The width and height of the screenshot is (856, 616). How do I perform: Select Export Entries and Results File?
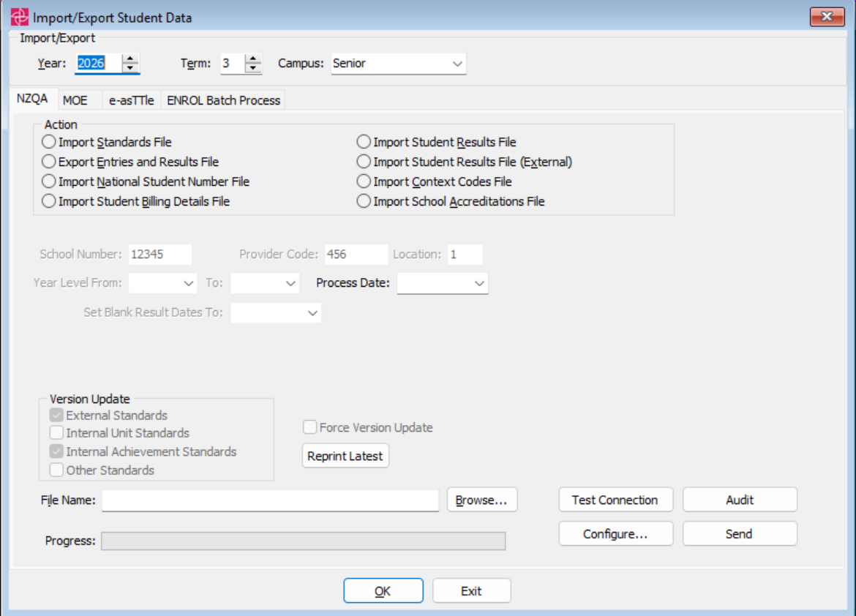130,162
